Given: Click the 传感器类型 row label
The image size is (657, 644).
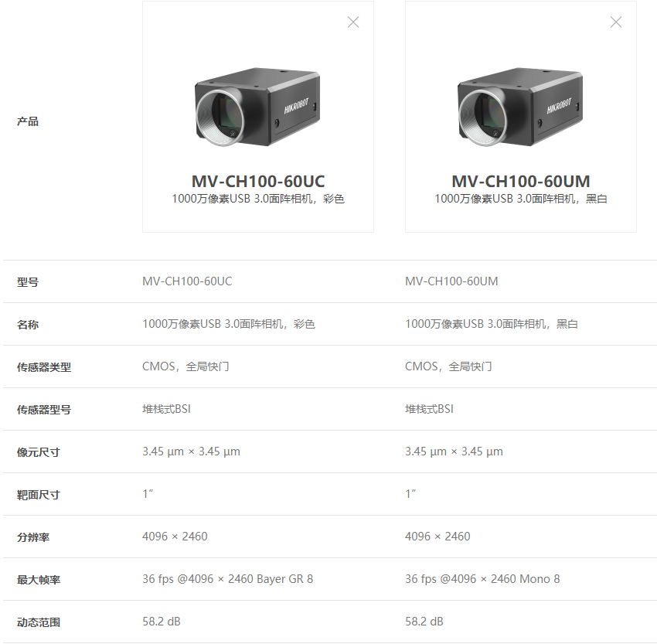Looking at the screenshot, I should click(44, 367).
